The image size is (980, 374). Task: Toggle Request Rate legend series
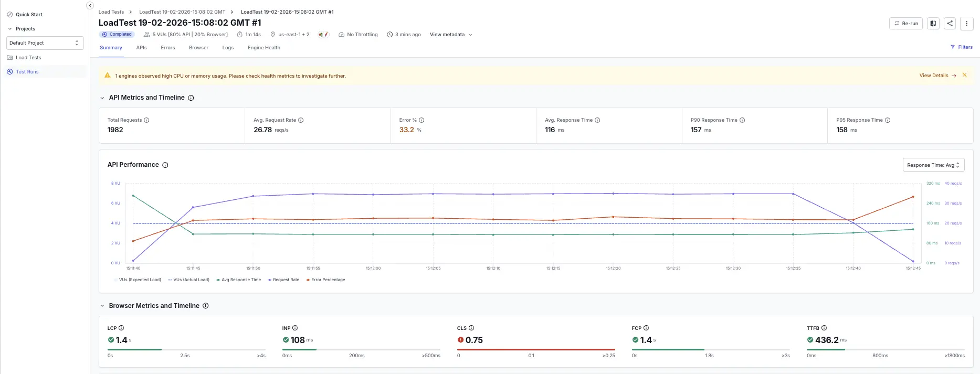(283, 280)
